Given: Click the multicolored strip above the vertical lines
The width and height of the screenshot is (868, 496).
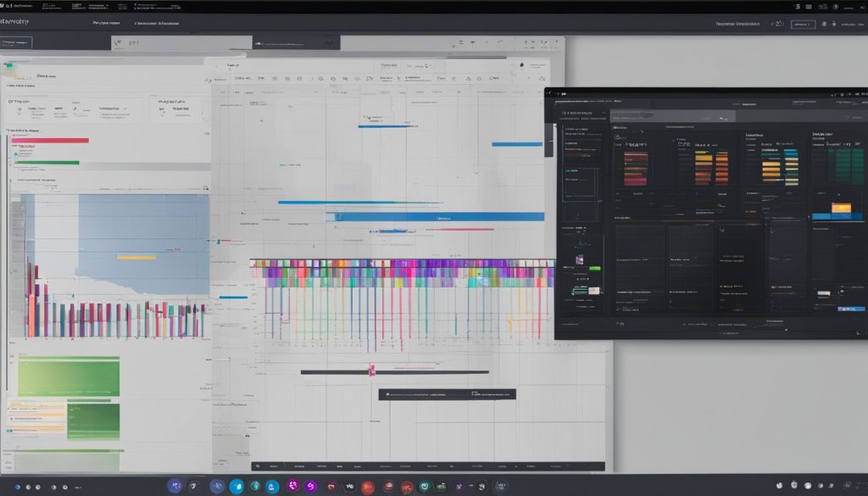Looking at the screenshot, I should pos(402,273).
